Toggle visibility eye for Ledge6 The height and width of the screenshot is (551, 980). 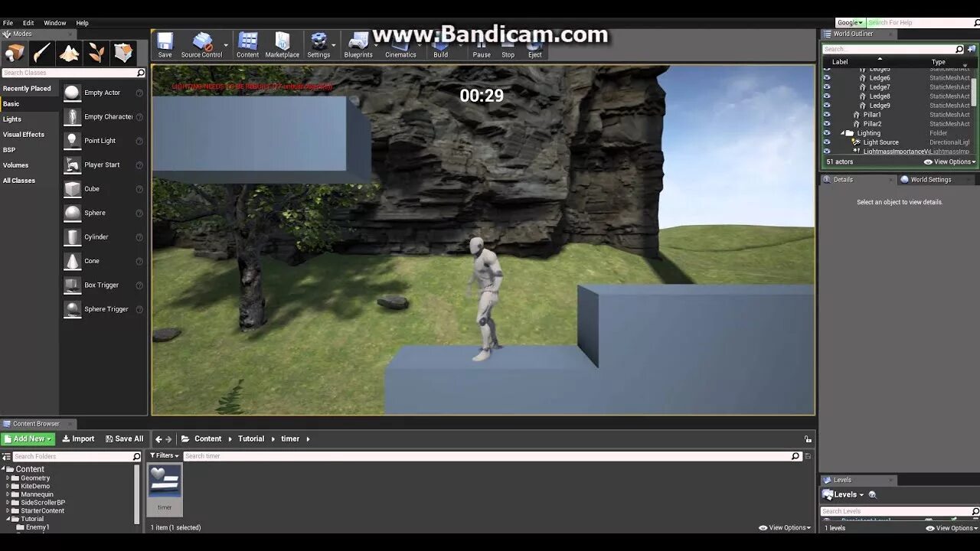tap(827, 78)
